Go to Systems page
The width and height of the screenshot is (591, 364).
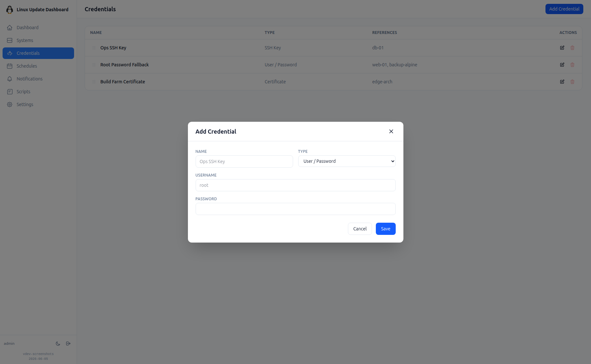38,40
